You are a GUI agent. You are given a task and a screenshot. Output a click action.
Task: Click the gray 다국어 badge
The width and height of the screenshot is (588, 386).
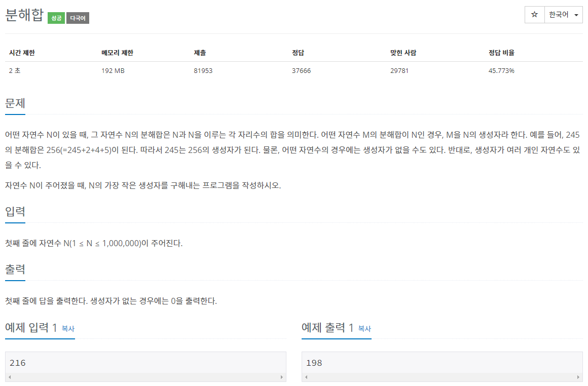(78, 18)
